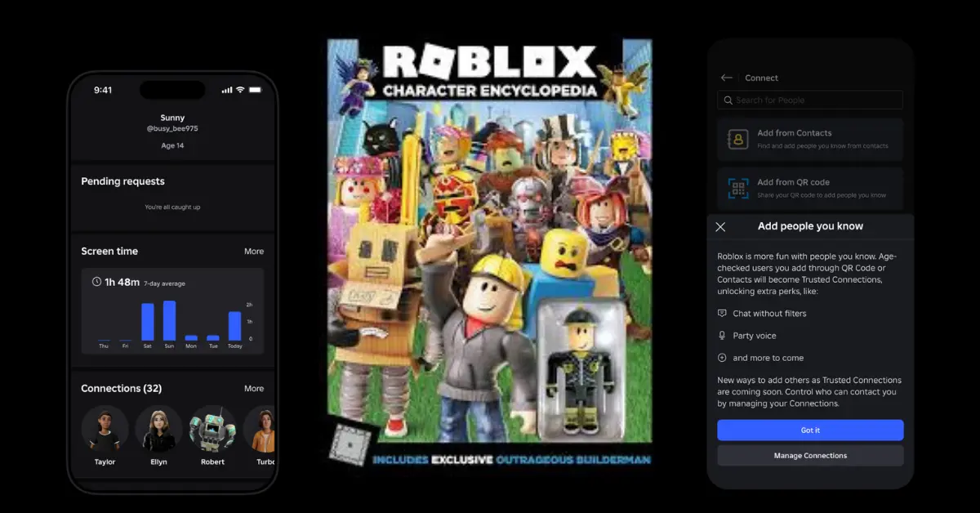Open Robert's robot avatar
The image size is (980, 513).
point(212,429)
